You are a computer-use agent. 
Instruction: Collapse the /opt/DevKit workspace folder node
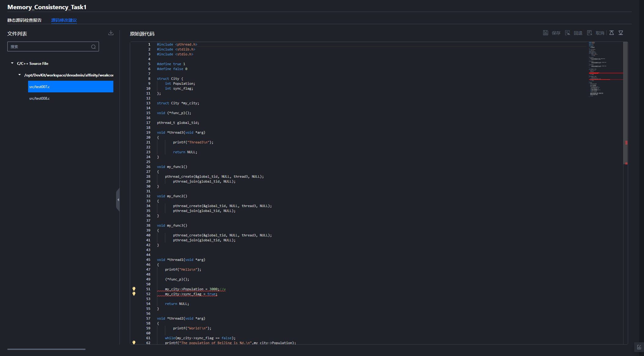(x=20, y=75)
